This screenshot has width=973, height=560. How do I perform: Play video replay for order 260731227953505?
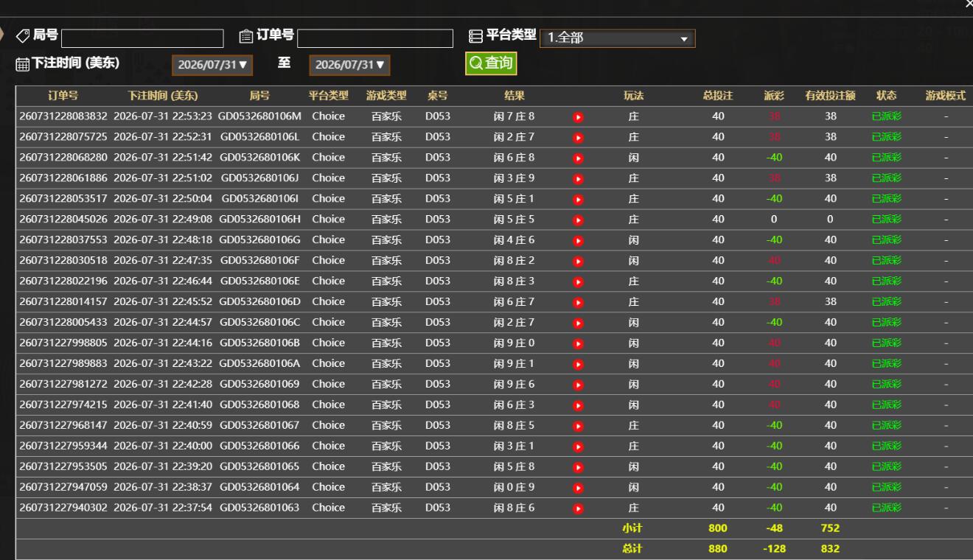pos(579,467)
